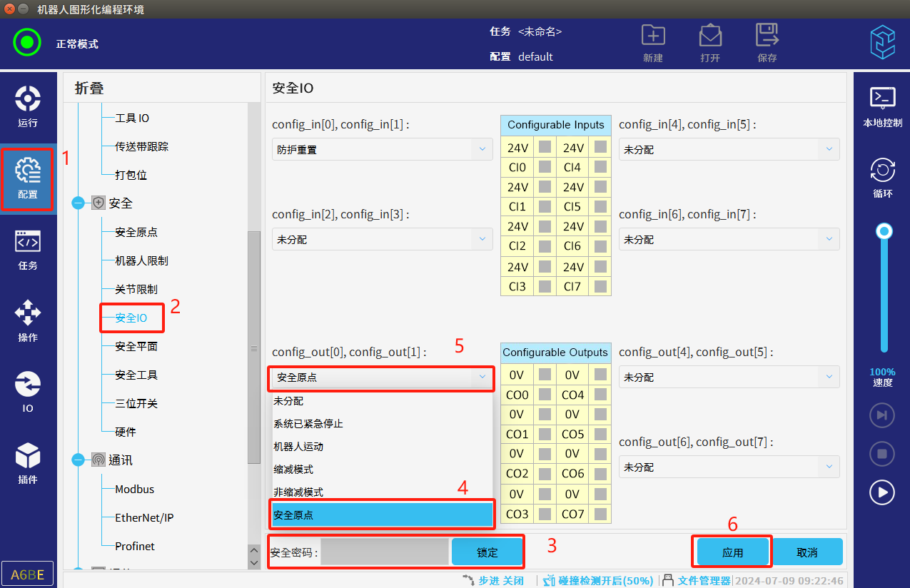The width and height of the screenshot is (910, 588).
Task: Open the IO sidebar icon
Action: point(28,391)
